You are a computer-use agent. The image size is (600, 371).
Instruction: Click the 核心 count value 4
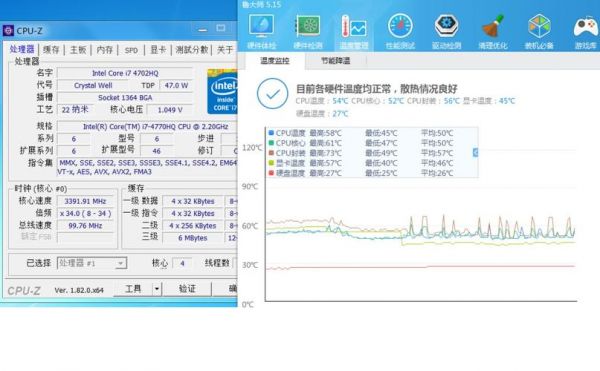(x=182, y=263)
